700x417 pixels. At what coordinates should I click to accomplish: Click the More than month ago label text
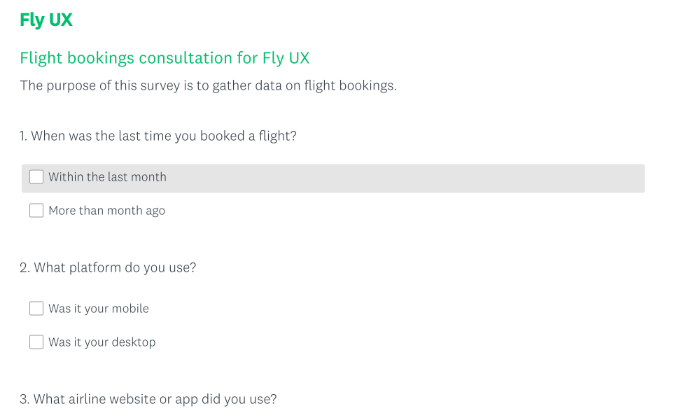pyautogui.click(x=107, y=211)
